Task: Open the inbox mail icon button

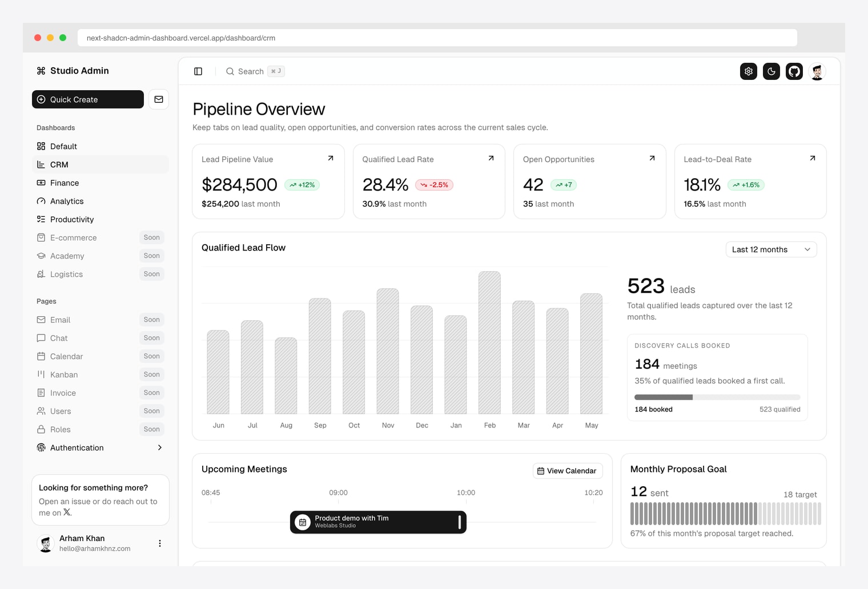Action: coord(159,99)
